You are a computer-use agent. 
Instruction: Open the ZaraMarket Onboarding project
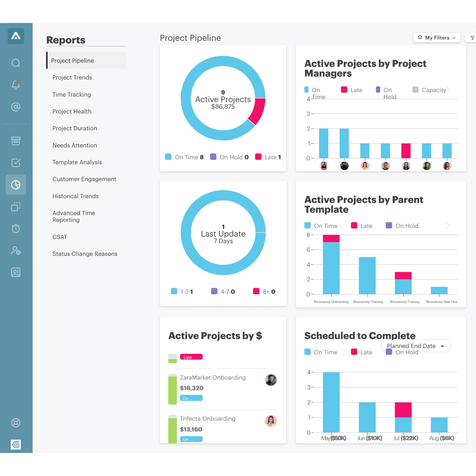213,377
